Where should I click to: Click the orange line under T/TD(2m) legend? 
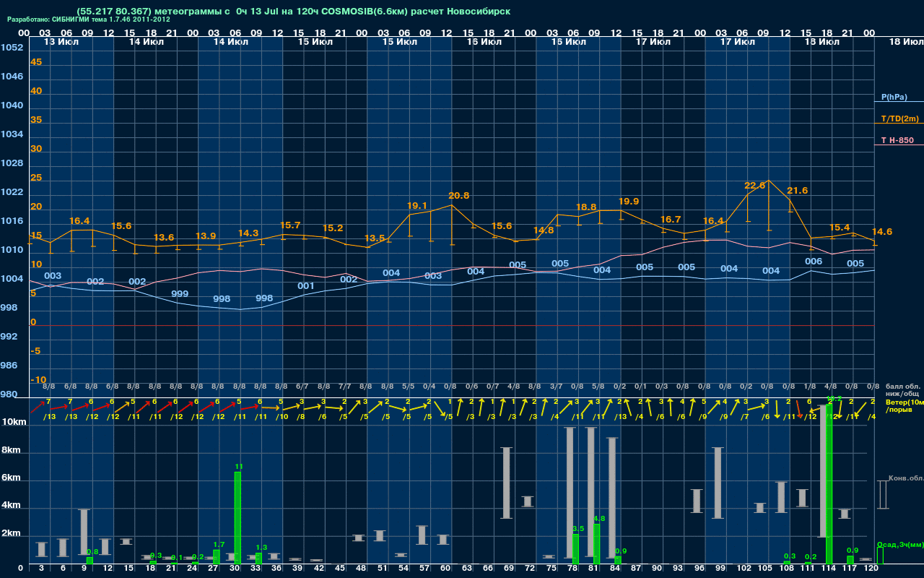pos(899,124)
